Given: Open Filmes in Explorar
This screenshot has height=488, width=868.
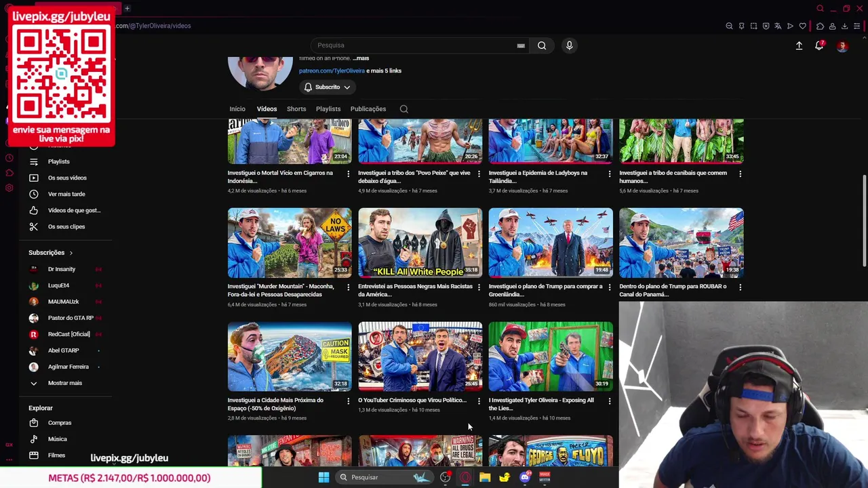Looking at the screenshot, I should click(57, 455).
